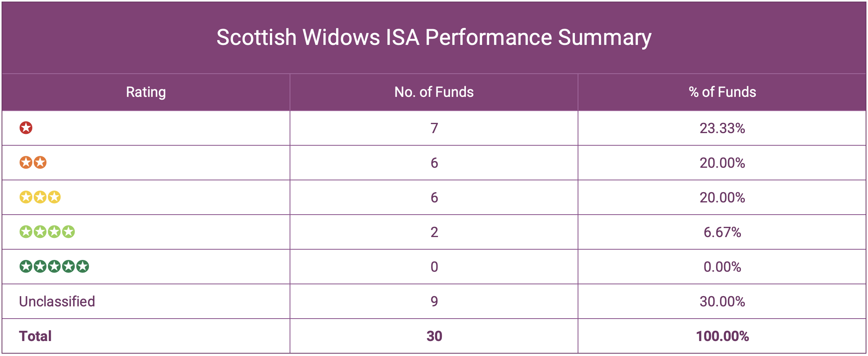Click the red one-star rating icon
Image resolution: width=868 pixels, height=356 pixels.
(26, 128)
